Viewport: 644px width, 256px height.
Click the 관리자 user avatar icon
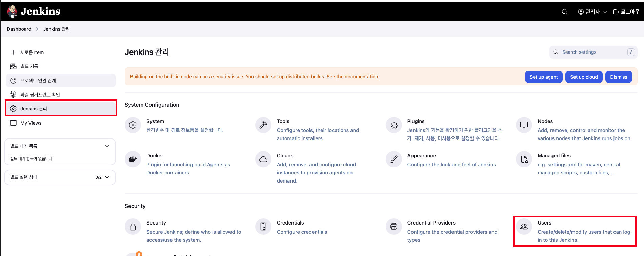coord(581,12)
